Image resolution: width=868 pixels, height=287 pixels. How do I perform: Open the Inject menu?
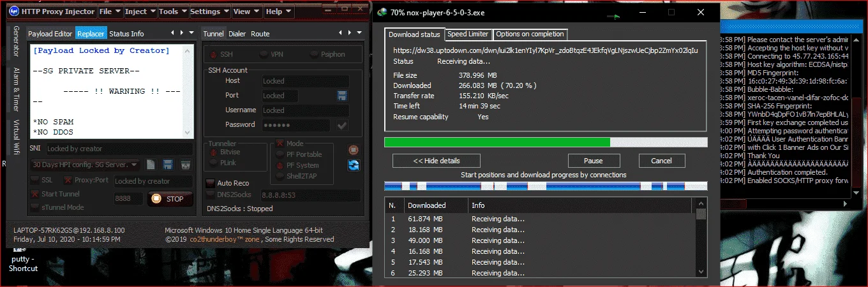pos(139,11)
